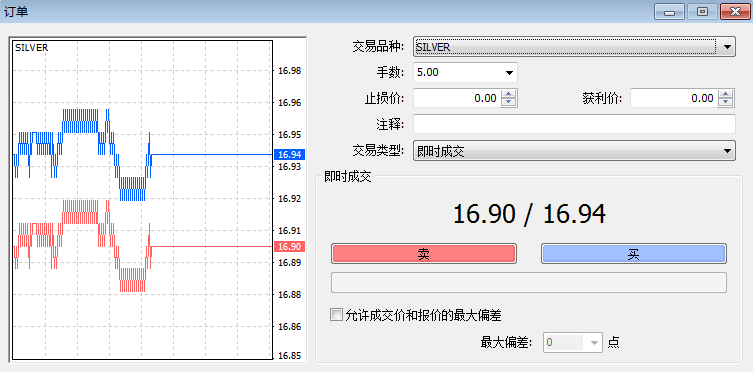Open the 最大偏差 deviation dropdown
Screen dimensions: 753x372
coord(573,343)
